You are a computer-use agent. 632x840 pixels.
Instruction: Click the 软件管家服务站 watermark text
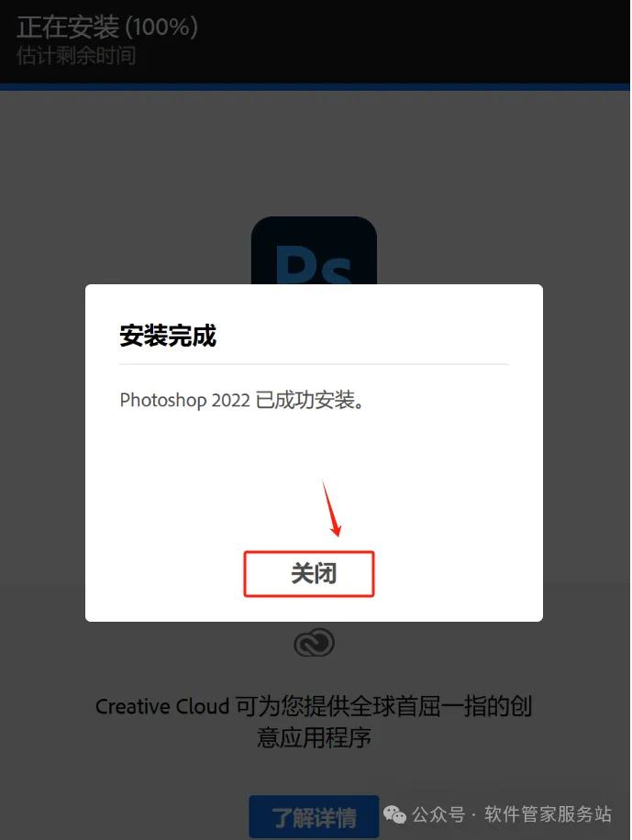click(548, 814)
